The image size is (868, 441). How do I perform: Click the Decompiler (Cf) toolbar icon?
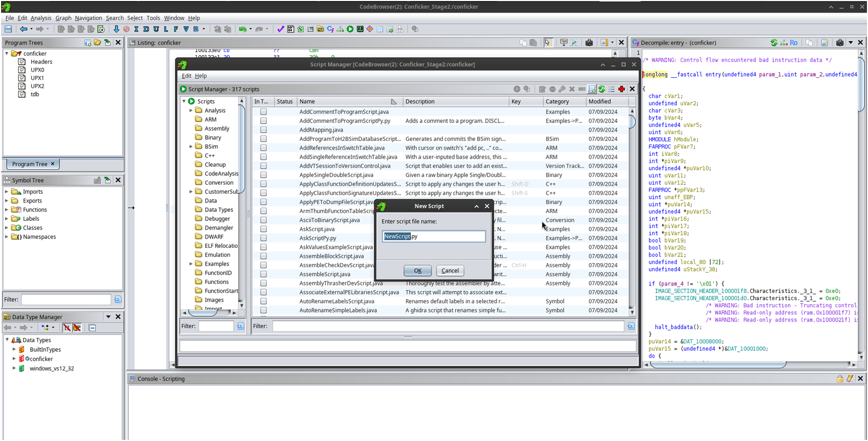[x=330, y=29]
